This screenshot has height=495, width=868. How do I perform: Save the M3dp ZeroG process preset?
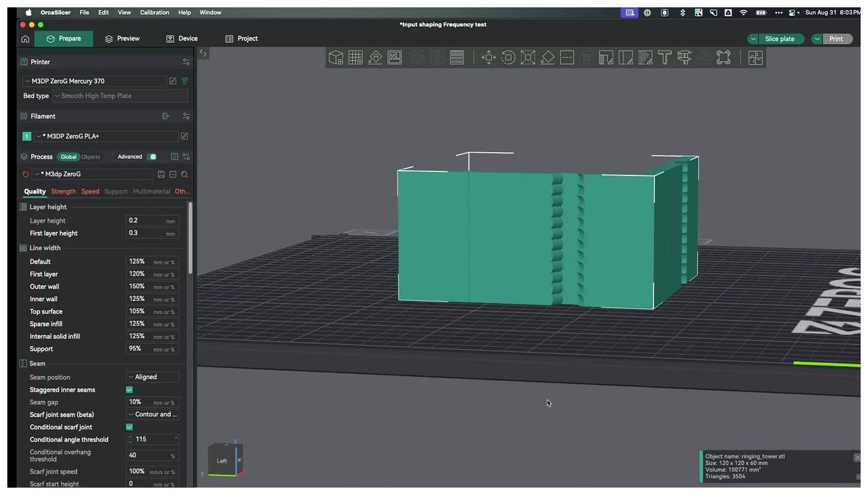161,174
